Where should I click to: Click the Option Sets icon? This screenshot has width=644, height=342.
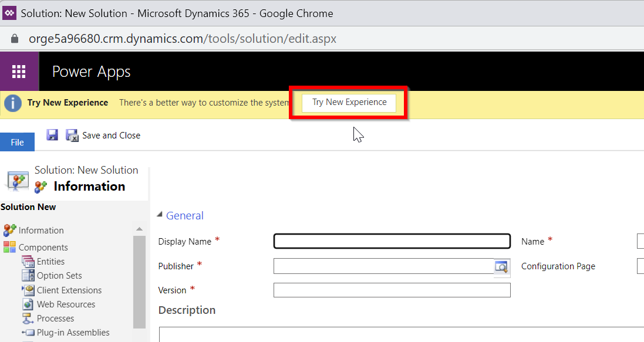tap(28, 276)
